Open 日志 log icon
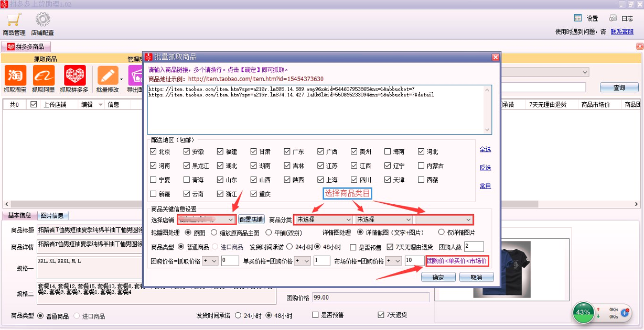This screenshot has height=330, width=644. 613,18
